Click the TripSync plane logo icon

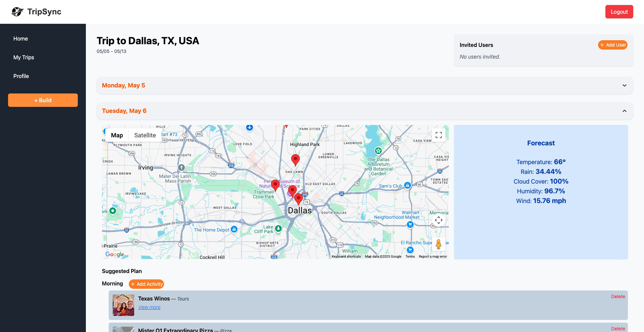17,12
